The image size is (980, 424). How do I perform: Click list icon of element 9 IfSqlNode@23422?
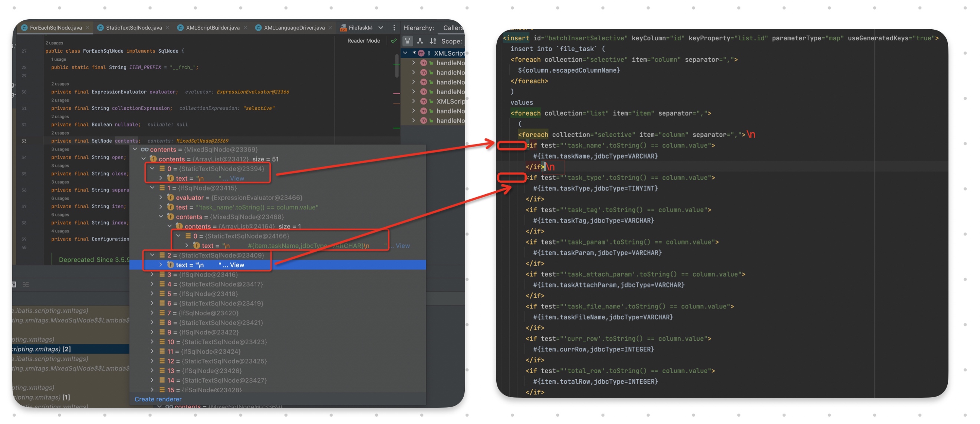[x=162, y=332]
